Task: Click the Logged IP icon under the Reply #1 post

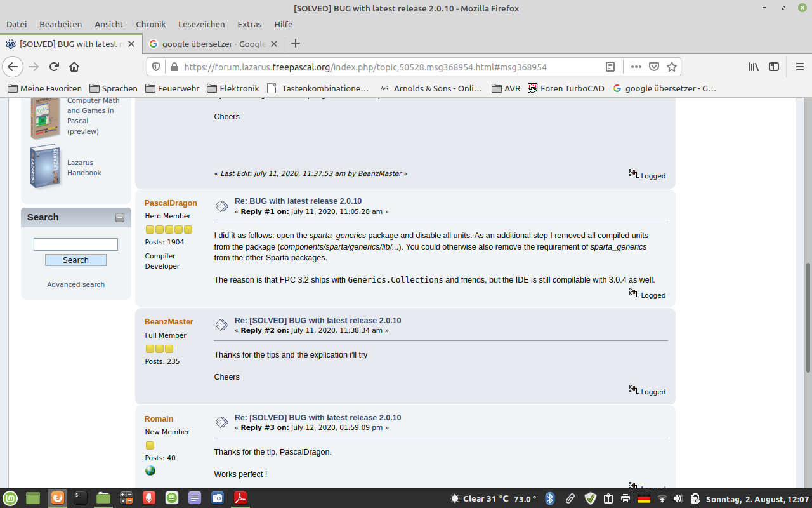Action: pyautogui.click(x=633, y=293)
